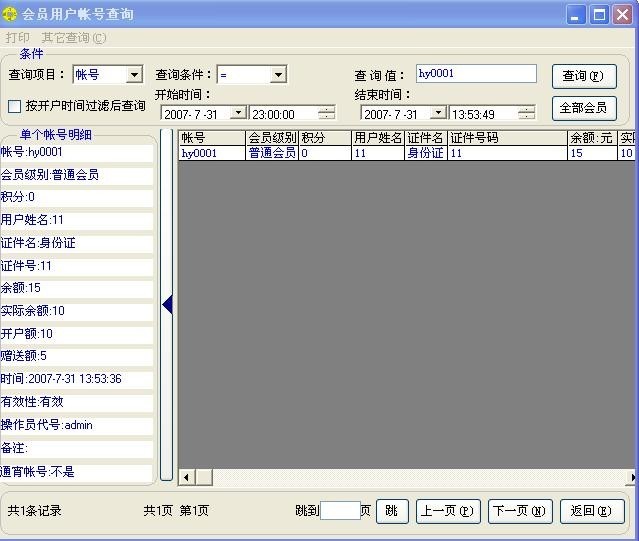The height and width of the screenshot is (541, 639).
Task: Click the detail line 实际余额:10
Action: pyautogui.click(x=76, y=311)
